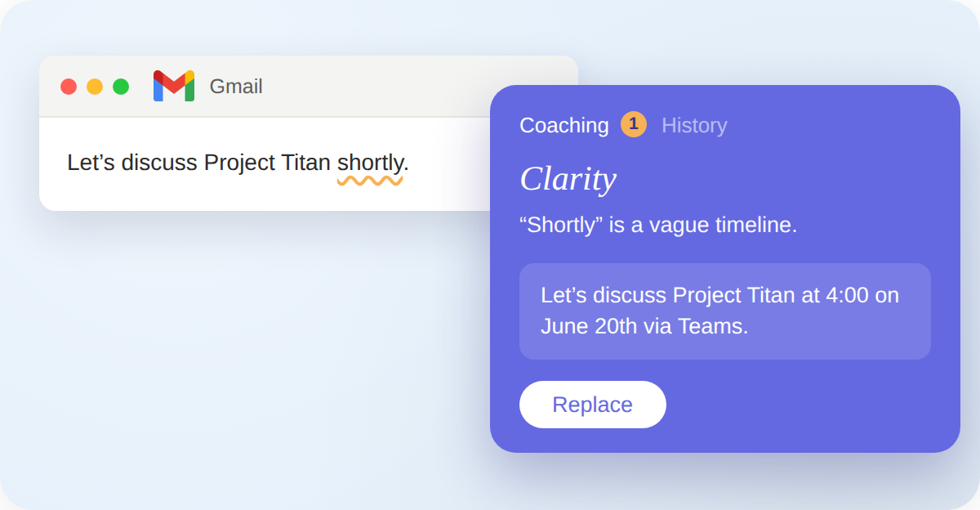This screenshot has height=510, width=980.
Task: Click the Replace button
Action: 593,405
